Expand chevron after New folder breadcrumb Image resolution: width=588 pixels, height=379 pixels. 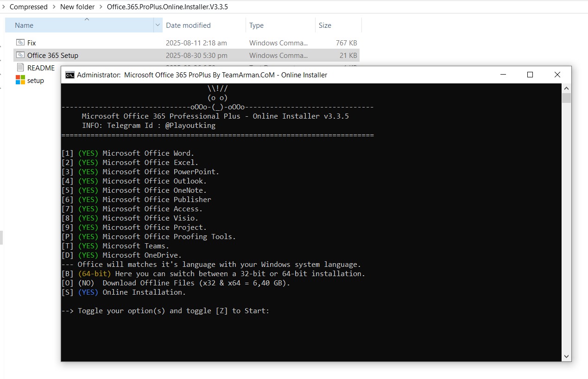101,7
